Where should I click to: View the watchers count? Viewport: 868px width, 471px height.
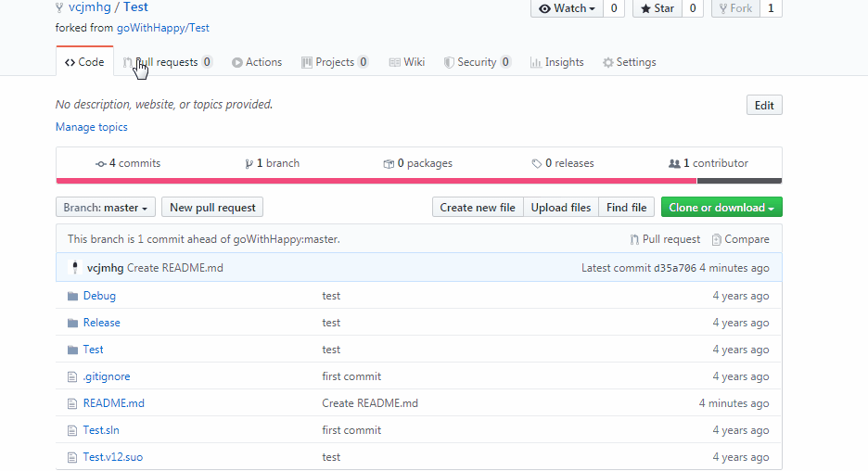coord(614,8)
